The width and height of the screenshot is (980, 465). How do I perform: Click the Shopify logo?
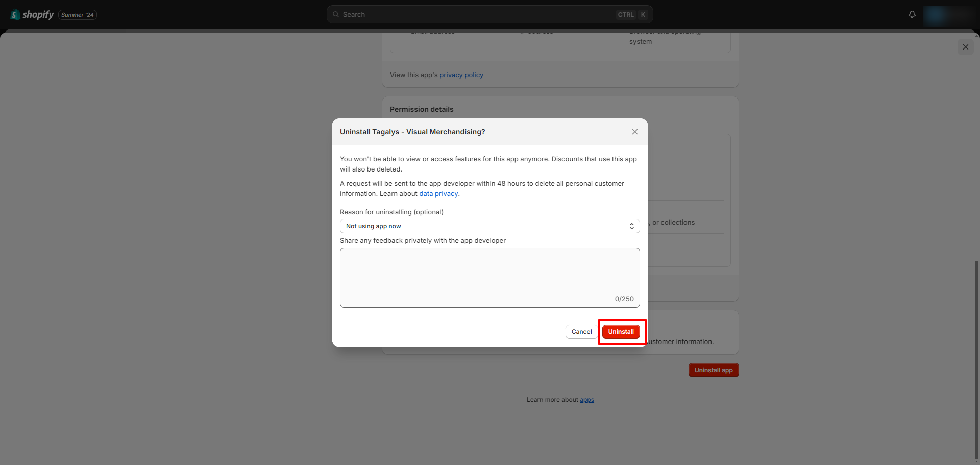coord(32,15)
